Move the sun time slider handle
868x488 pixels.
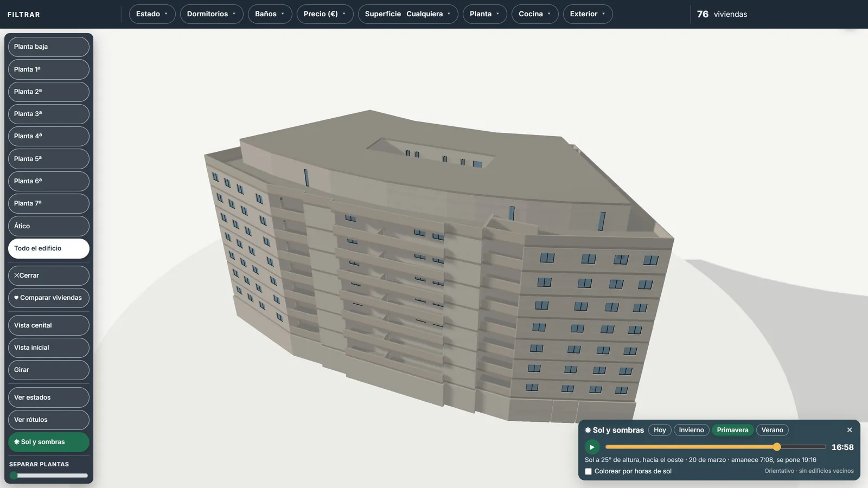[777, 447]
